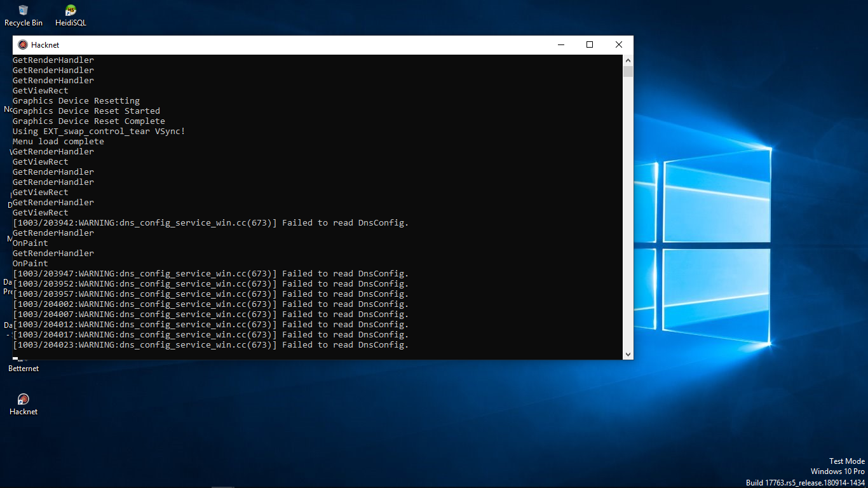The height and width of the screenshot is (488, 868).
Task: Click the 'Graphics Device Resetting' line
Action: (x=76, y=101)
